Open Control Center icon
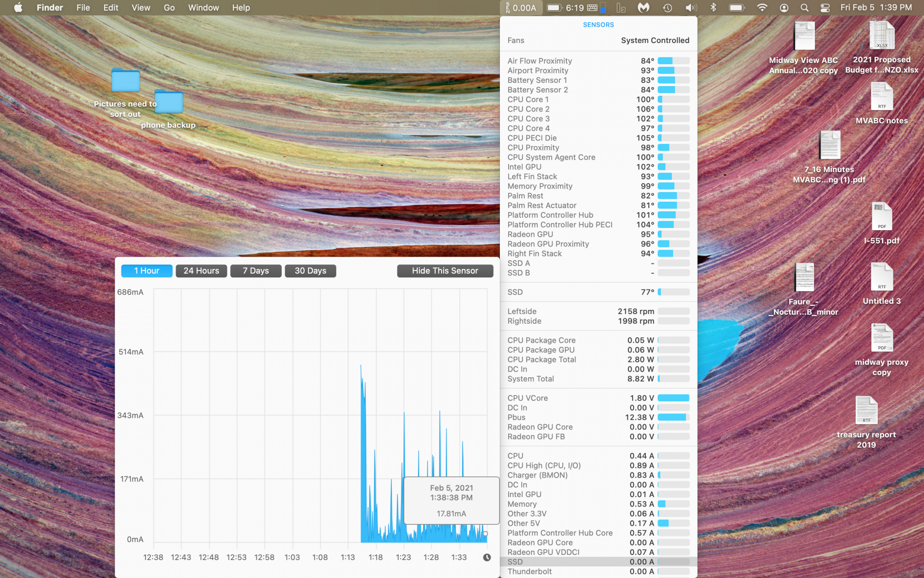This screenshot has width=924, height=578. tap(825, 7)
